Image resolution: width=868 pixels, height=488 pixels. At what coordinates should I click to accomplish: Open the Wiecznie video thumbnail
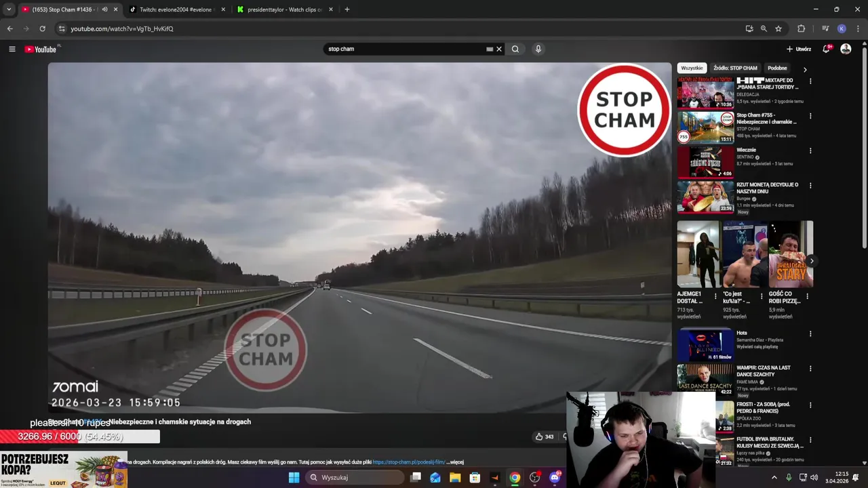tap(705, 162)
